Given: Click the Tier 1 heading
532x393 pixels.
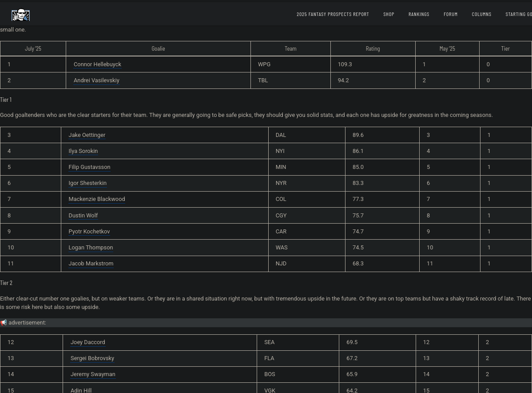Looking at the screenshot, I should click(6, 100).
